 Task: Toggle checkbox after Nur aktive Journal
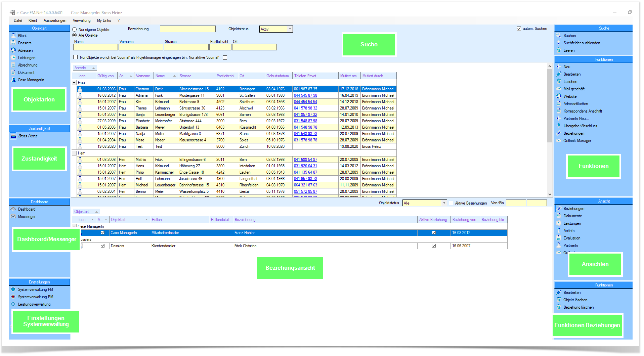tap(225, 57)
